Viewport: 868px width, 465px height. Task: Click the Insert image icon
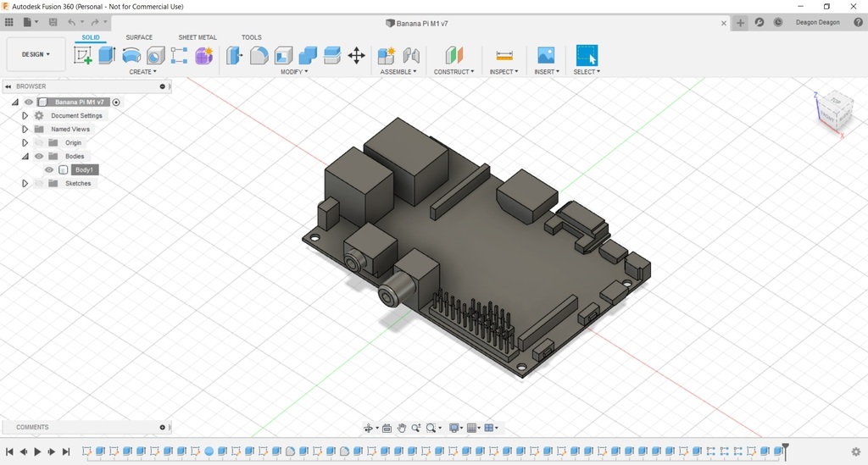coord(546,55)
